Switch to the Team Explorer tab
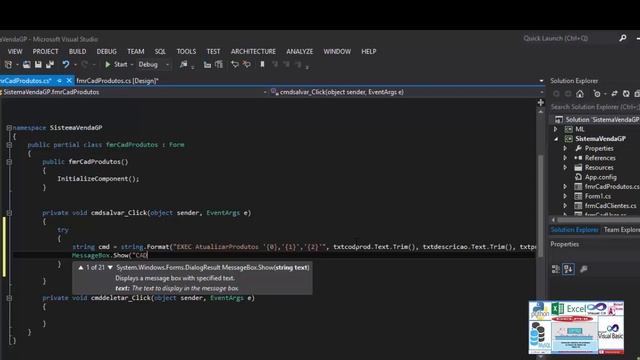The image size is (640, 360). click(622, 230)
